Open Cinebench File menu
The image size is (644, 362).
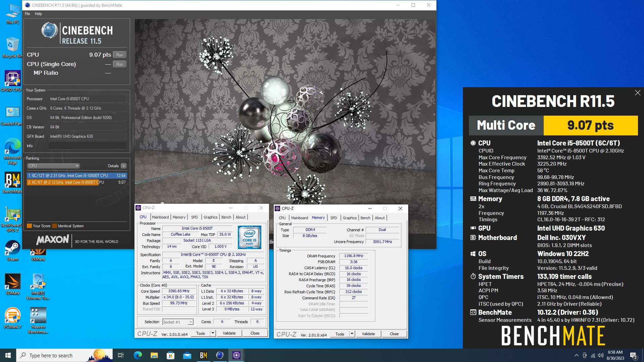pyautogui.click(x=27, y=14)
